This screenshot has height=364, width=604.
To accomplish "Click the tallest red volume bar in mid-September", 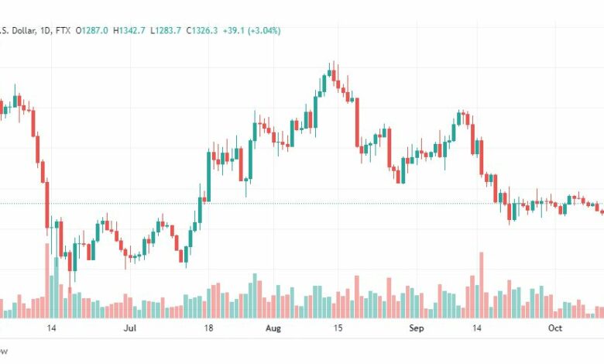I will tap(481, 285).
